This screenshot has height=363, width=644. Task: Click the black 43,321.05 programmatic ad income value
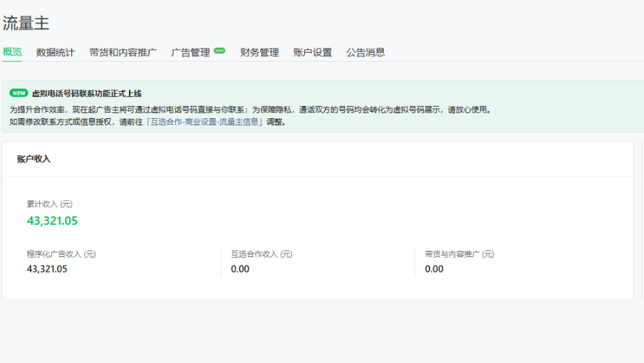click(47, 269)
